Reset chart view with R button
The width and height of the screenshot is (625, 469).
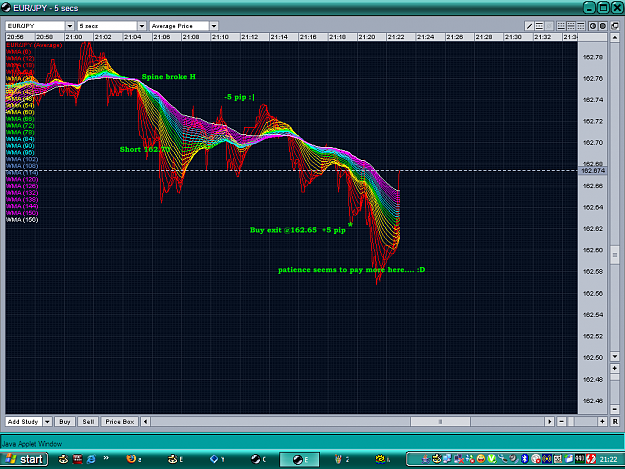click(x=615, y=422)
